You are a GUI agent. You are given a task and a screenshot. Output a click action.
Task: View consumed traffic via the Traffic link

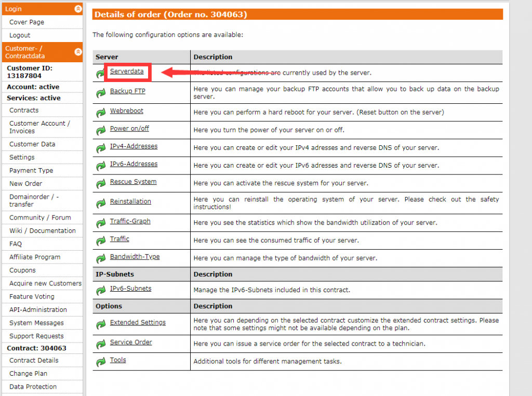[119, 239]
